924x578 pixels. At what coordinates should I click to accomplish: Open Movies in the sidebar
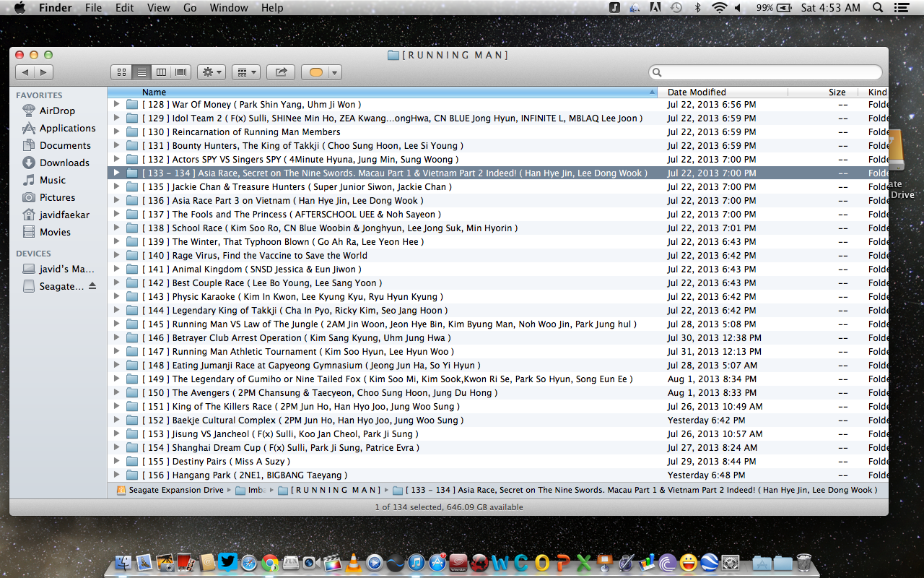[x=55, y=232]
